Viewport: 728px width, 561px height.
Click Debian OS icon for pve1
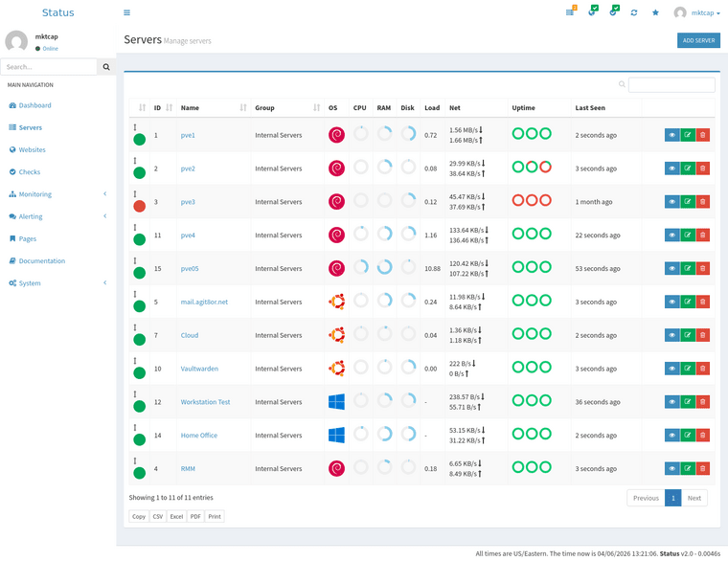336,135
